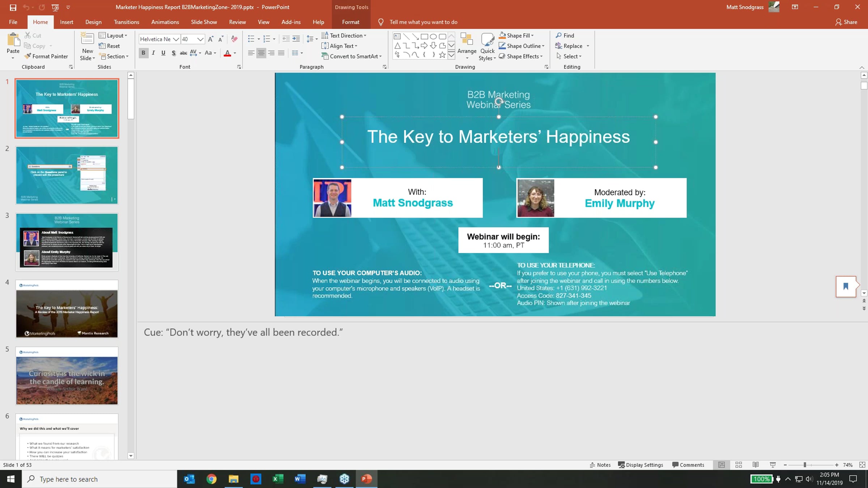The width and height of the screenshot is (868, 488).
Task: Open PowerPoint from the Windows taskbar
Action: [366, 479]
